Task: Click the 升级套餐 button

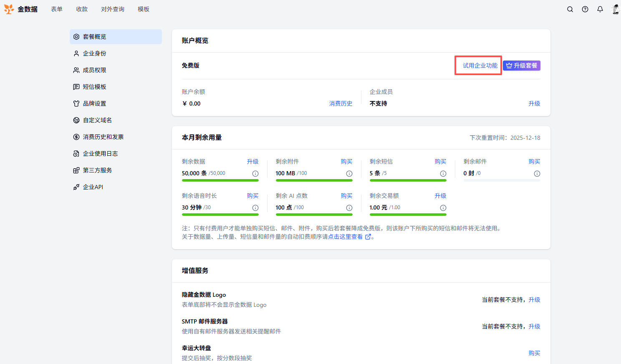Action: tap(522, 66)
